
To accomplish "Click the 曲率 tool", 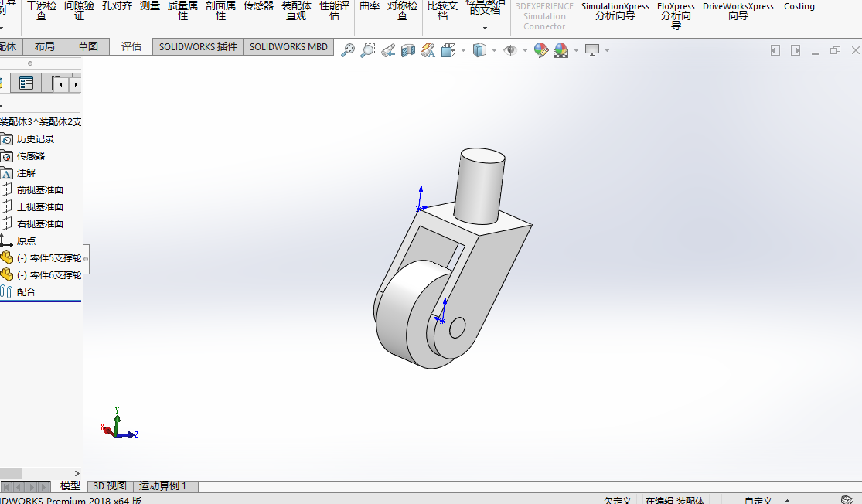I will [370, 6].
